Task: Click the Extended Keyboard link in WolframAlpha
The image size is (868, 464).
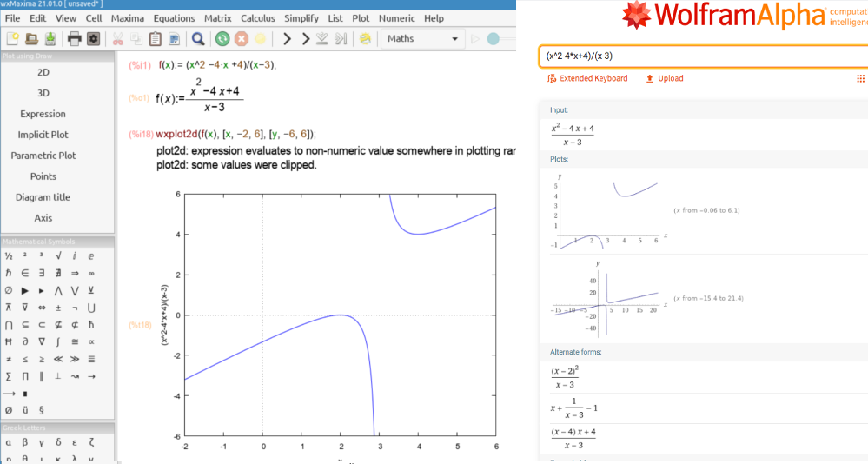Action: pyautogui.click(x=587, y=78)
